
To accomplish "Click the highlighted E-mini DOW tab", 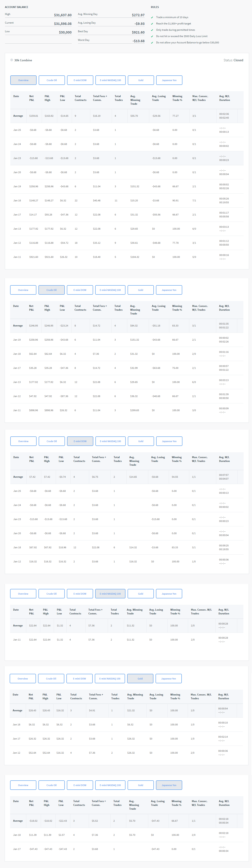I will pyautogui.click(x=80, y=441).
